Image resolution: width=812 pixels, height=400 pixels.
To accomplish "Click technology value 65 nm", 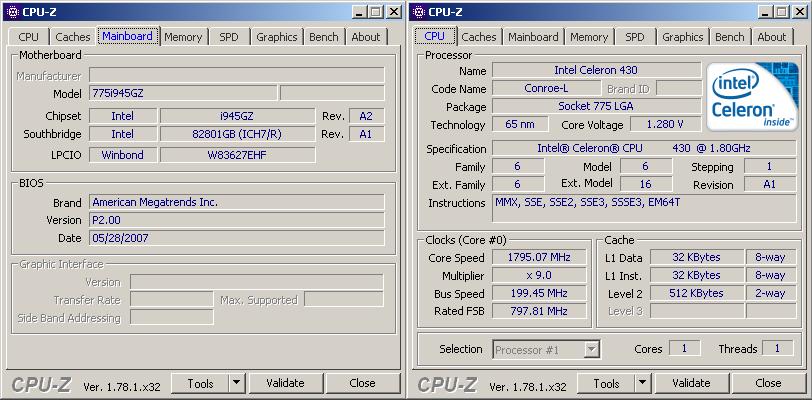I will tap(520, 124).
